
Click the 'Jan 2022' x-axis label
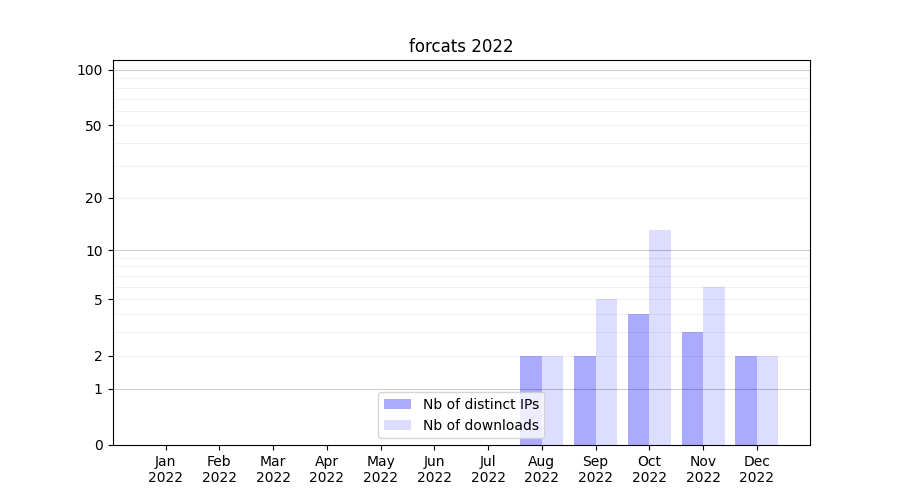click(x=165, y=469)
